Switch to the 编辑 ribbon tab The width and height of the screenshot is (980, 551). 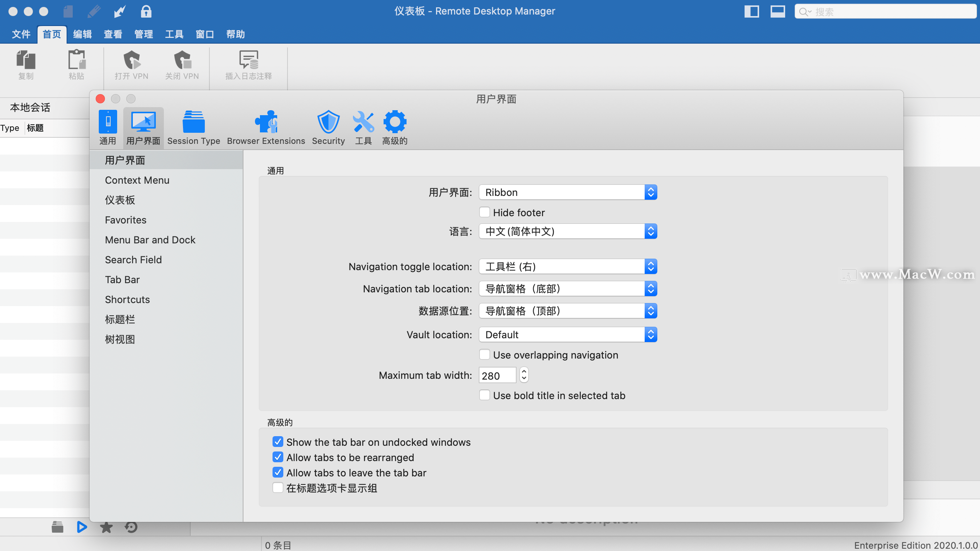(x=82, y=34)
